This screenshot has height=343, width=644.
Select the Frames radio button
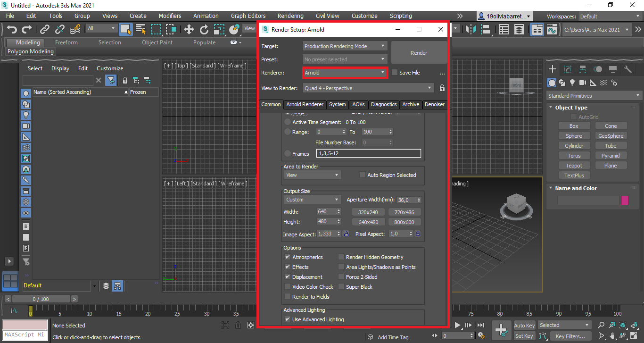[x=288, y=153]
